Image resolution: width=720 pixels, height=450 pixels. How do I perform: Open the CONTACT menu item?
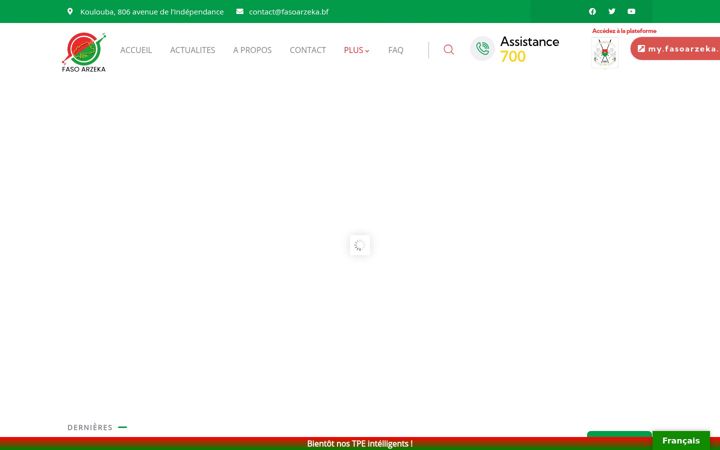coord(308,50)
